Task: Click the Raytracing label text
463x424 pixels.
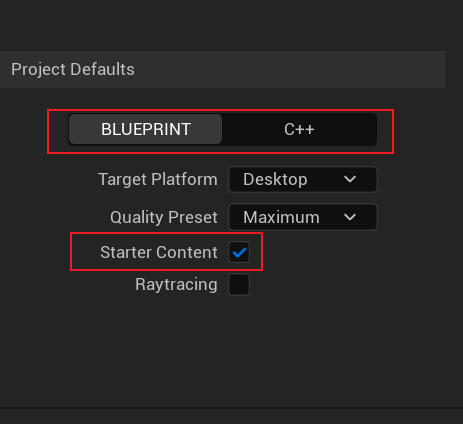Action: [176, 285]
